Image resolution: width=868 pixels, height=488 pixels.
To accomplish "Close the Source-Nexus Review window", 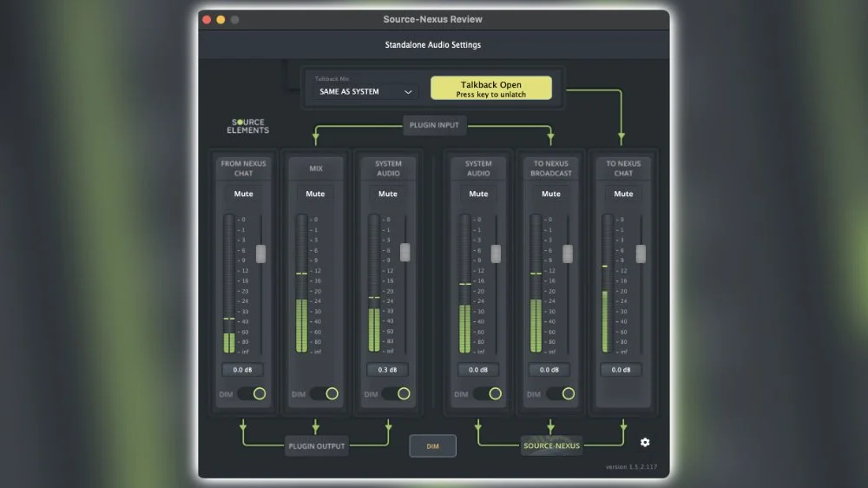I will 207,19.
